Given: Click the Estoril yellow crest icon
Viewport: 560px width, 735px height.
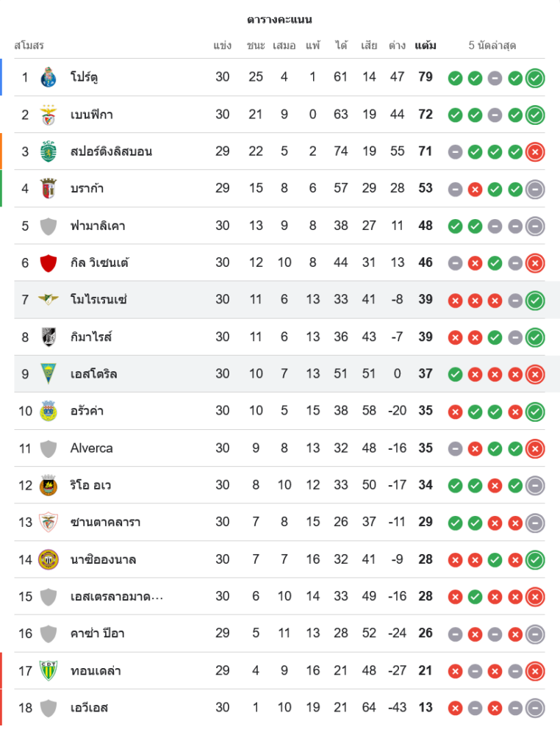Looking at the screenshot, I should [x=49, y=374].
